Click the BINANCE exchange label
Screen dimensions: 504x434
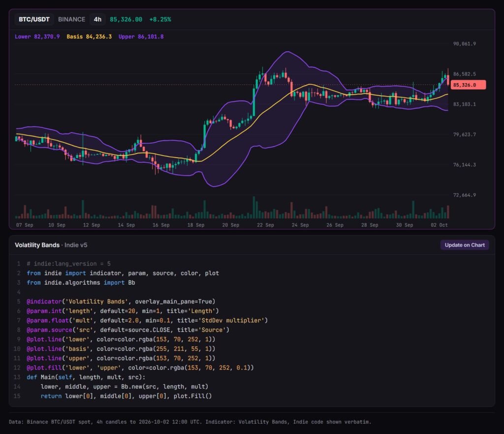(x=72, y=19)
